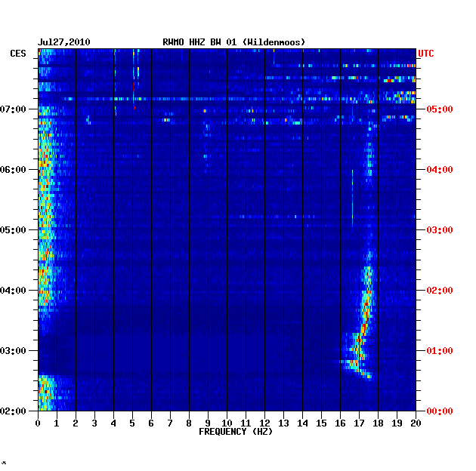476x471 pixels.
Task: Select frequency axis tick label 10
Action: point(227,423)
